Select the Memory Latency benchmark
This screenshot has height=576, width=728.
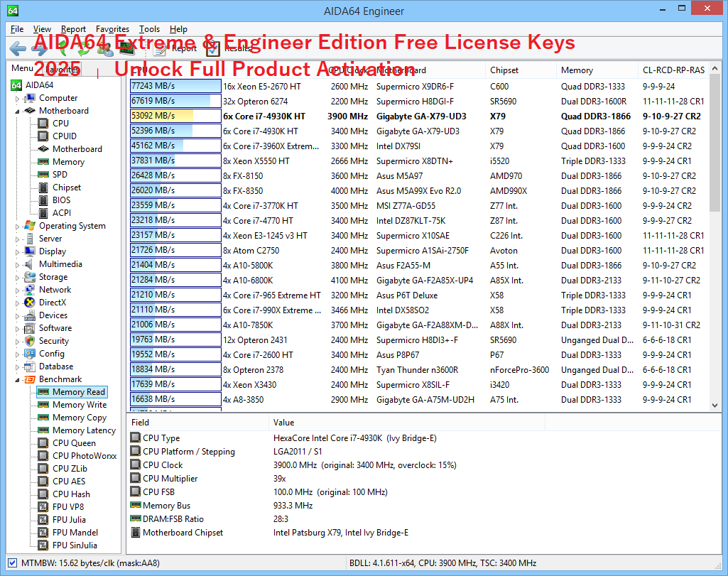point(84,430)
